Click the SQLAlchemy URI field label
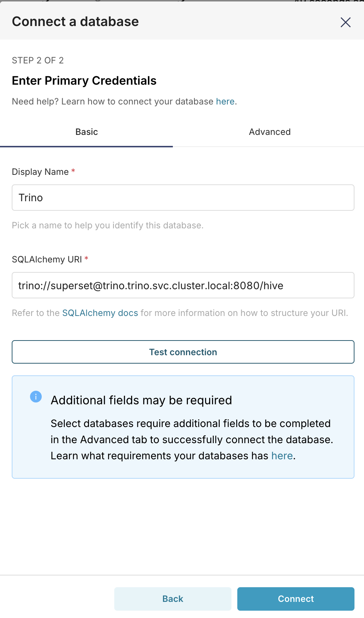The height and width of the screenshot is (618, 364). coord(47,260)
